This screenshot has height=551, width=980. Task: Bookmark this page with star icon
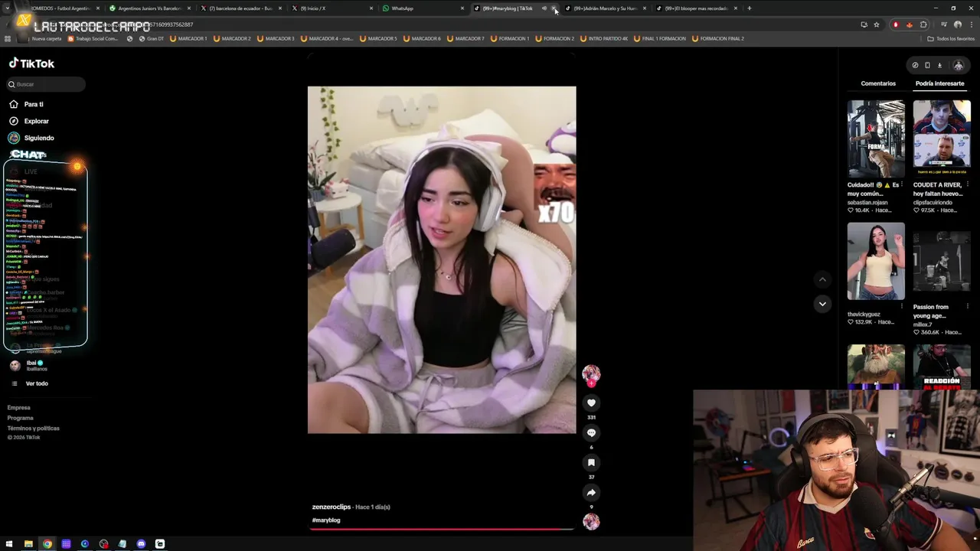(877, 24)
